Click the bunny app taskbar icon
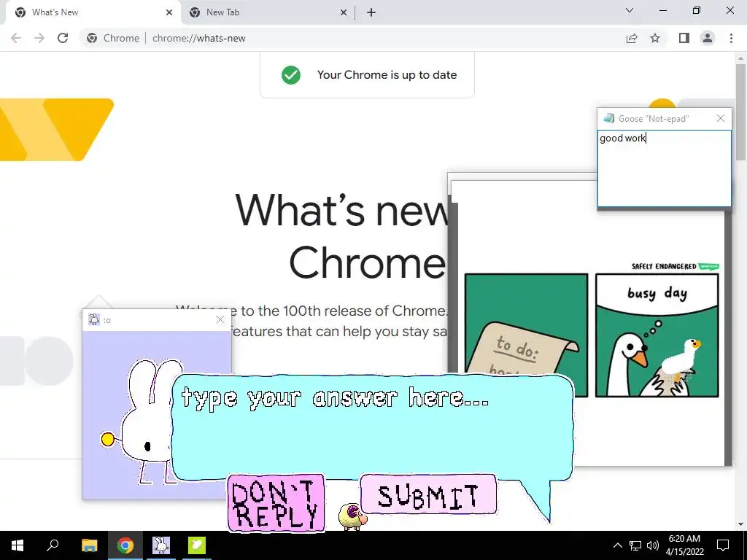This screenshot has width=747, height=560. tap(161, 545)
